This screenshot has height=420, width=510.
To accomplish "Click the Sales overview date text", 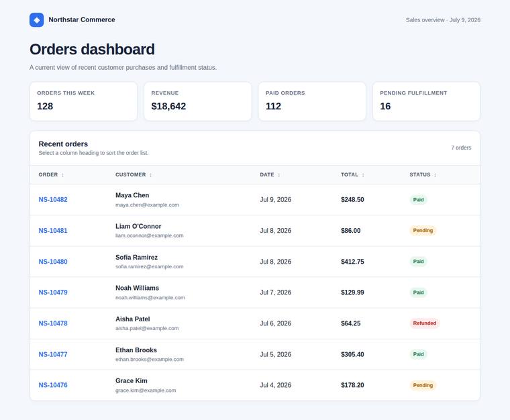I will click(x=443, y=20).
